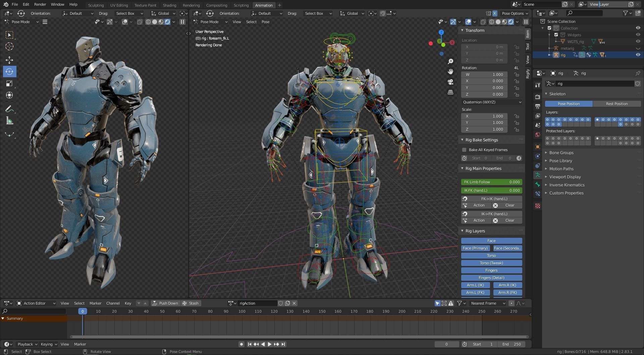Expand the Pose Library panel
Viewport: 644px width, 355px height.
pyautogui.click(x=560, y=161)
